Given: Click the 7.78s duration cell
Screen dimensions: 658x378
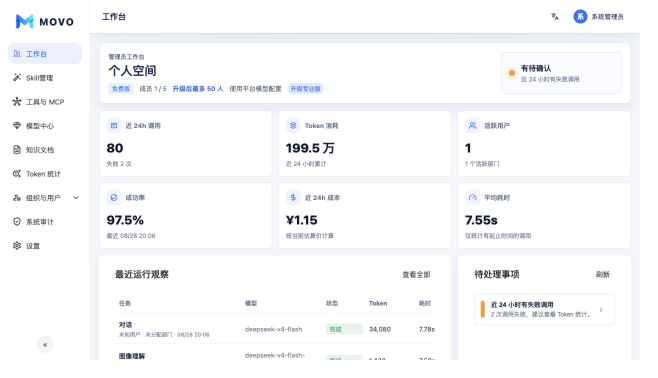Looking at the screenshot, I should pos(427,329).
